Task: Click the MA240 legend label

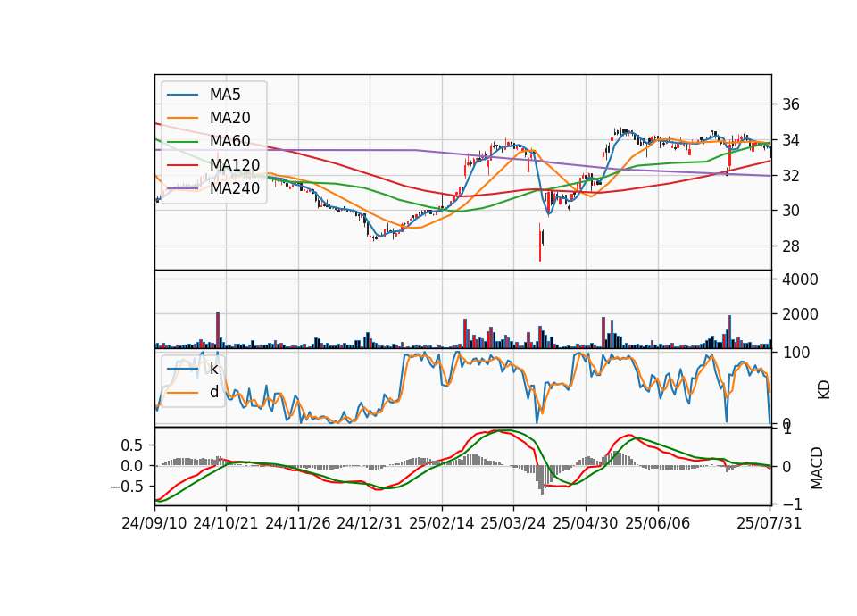Action: [235, 188]
